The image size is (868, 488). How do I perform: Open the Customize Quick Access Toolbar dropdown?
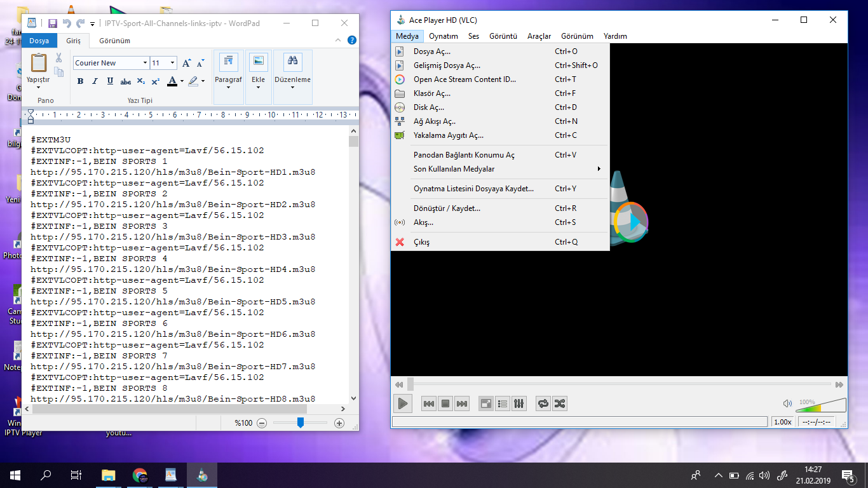[92, 24]
